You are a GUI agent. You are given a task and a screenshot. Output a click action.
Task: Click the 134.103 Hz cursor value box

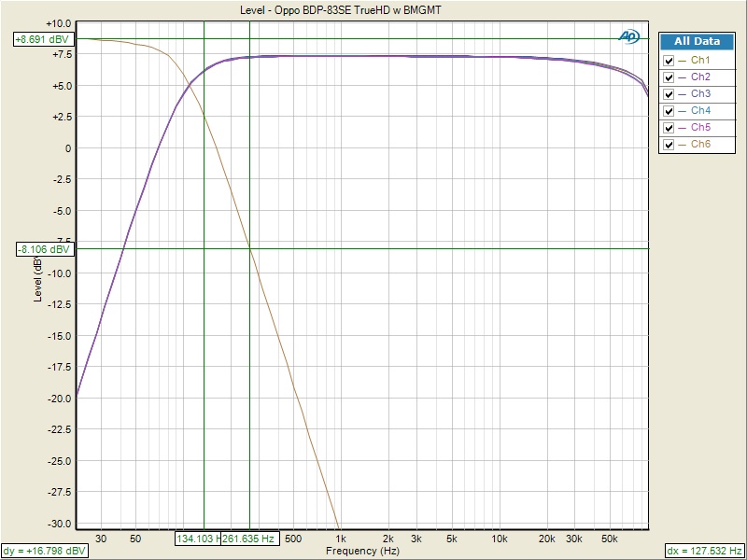tap(196, 539)
